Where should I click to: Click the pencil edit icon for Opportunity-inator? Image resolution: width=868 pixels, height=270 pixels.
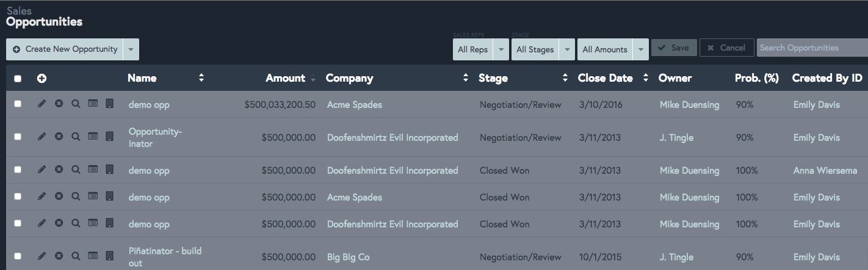tap(42, 137)
